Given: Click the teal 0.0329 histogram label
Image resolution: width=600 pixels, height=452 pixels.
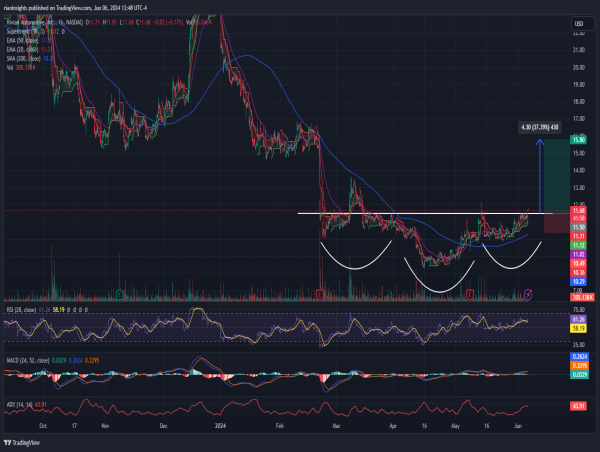Looking at the screenshot, I should point(579,375).
